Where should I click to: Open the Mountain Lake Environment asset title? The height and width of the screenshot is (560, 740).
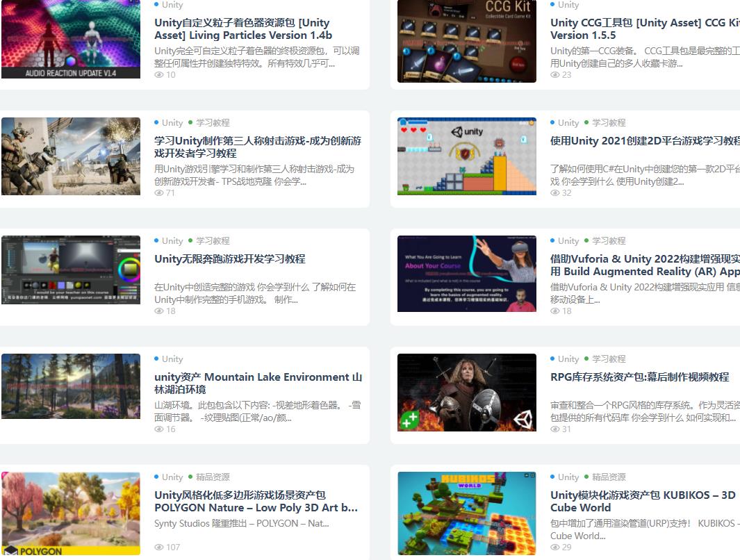click(258, 383)
